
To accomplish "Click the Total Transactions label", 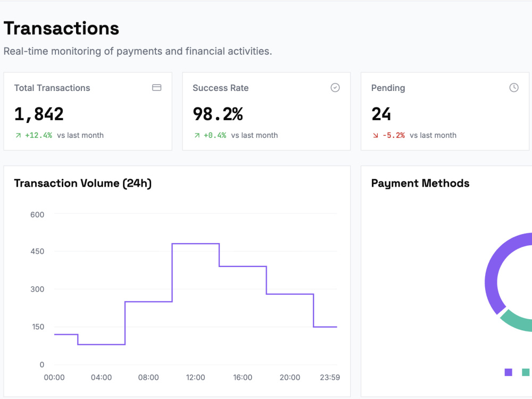I will pos(52,88).
